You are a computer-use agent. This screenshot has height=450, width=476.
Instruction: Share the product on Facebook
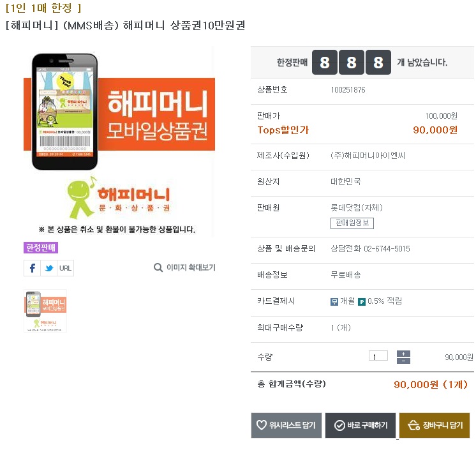point(32,268)
